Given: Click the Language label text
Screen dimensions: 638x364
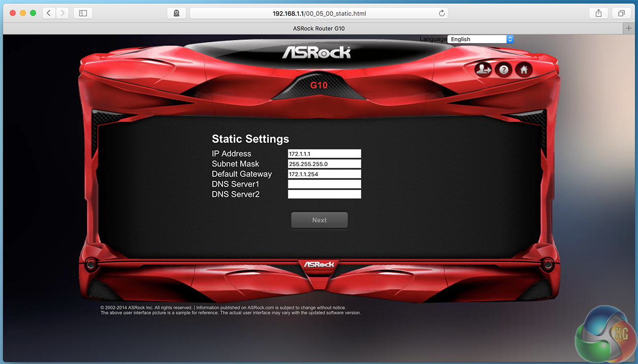Looking at the screenshot, I should click(x=433, y=39).
